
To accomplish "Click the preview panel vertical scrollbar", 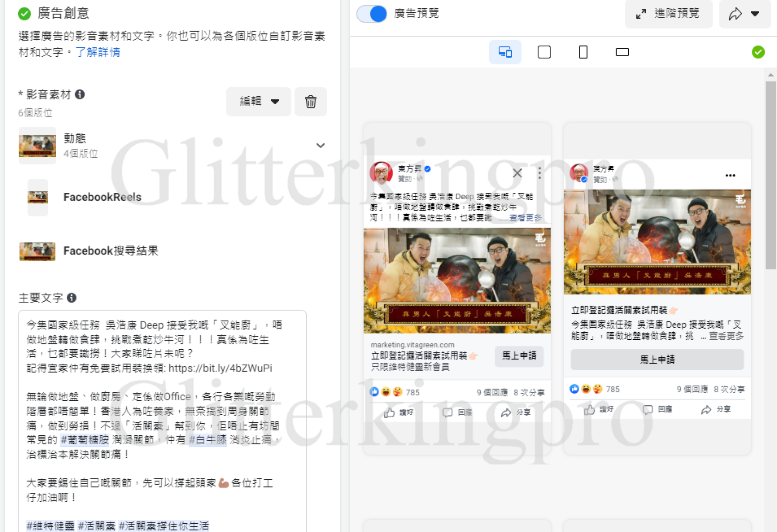I will click(770, 174).
